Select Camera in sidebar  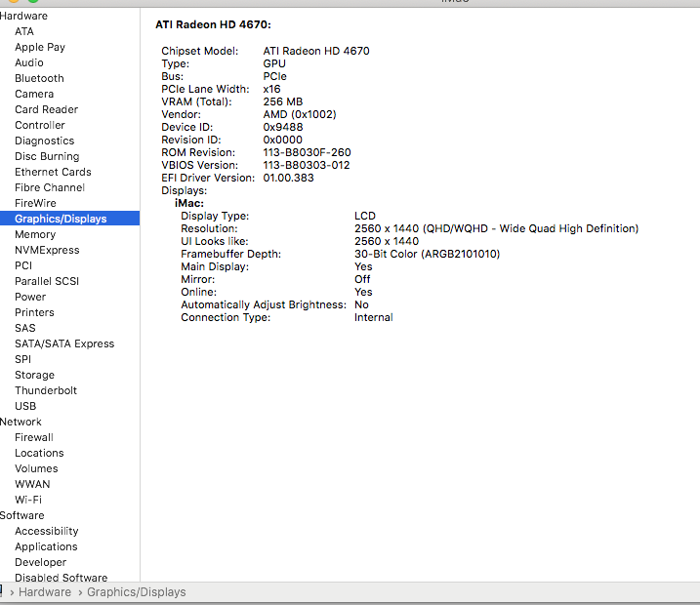pyautogui.click(x=34, y=94)
